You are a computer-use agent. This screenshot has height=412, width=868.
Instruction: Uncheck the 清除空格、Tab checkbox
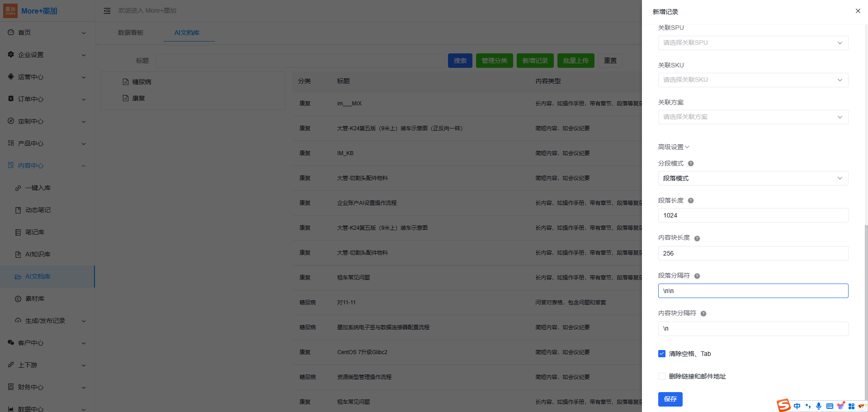coord(662,354)
